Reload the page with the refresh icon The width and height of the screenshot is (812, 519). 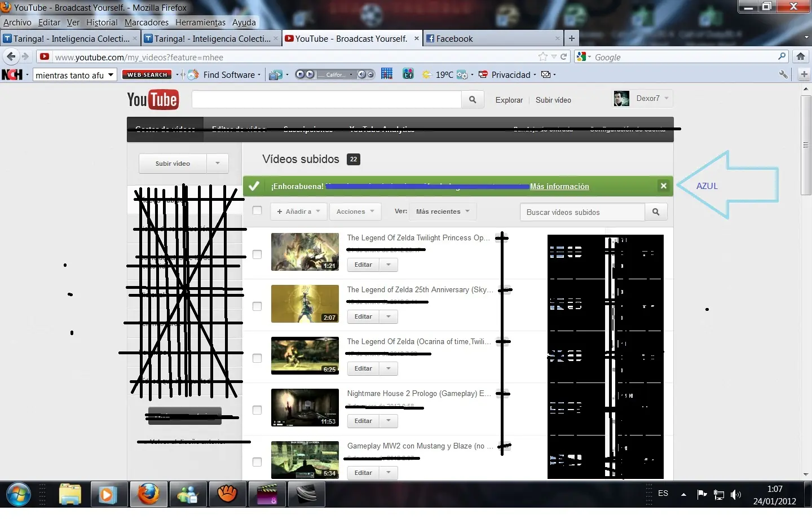tap(563, 57)
